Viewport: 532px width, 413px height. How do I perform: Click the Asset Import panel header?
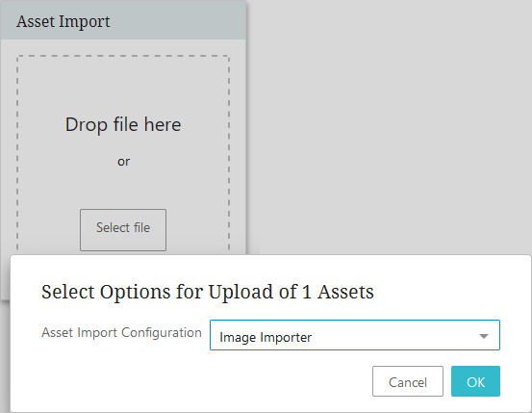tap(123, 20)
